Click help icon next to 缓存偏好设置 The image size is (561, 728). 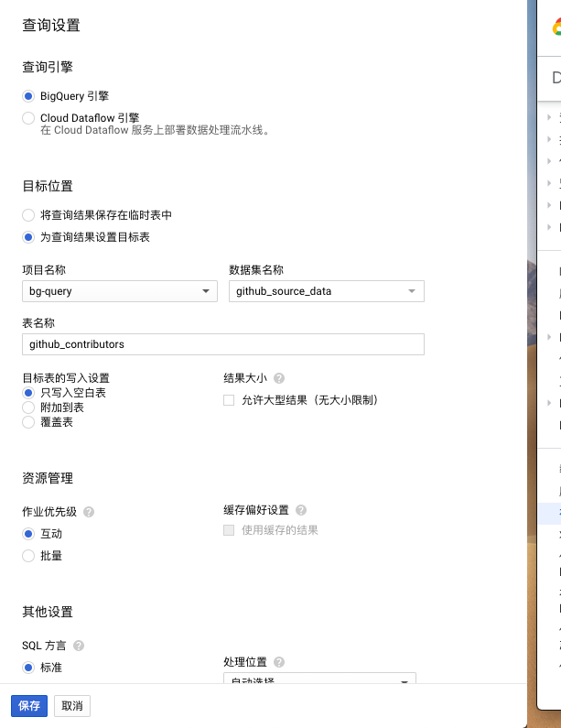point(301,510)
